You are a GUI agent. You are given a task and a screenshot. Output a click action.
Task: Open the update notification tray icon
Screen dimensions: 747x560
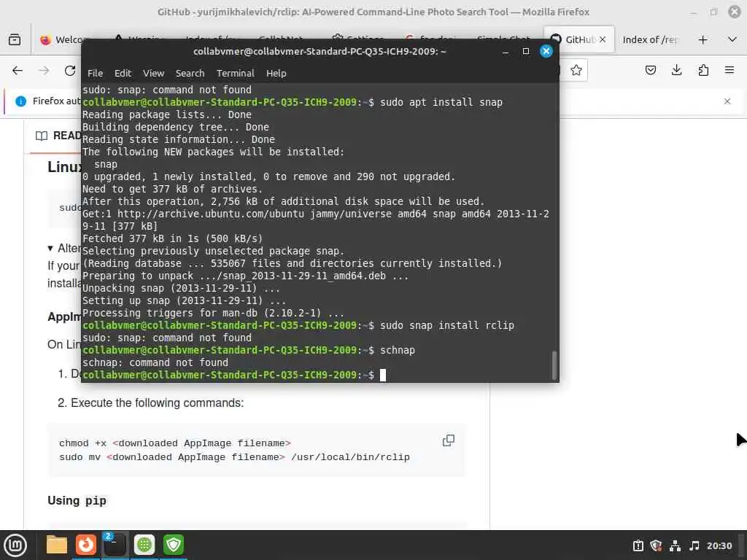tap(638, 545)
